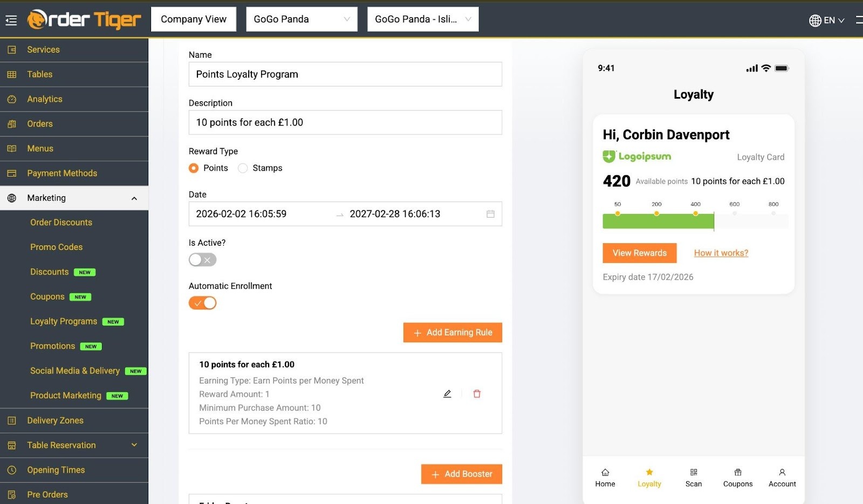Edit the 10 points earning rule
Viewport: 863px width, 504px height.
pos(447,394)
